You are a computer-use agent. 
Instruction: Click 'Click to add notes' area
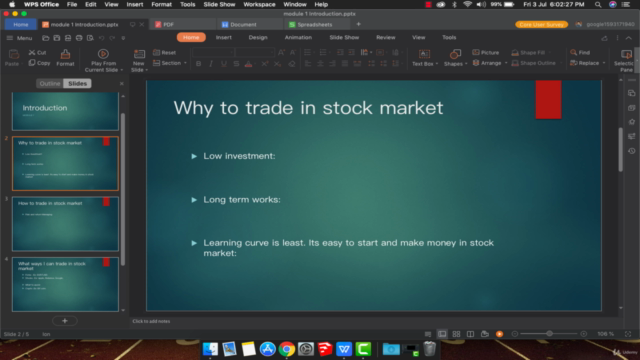coord(151,321)
